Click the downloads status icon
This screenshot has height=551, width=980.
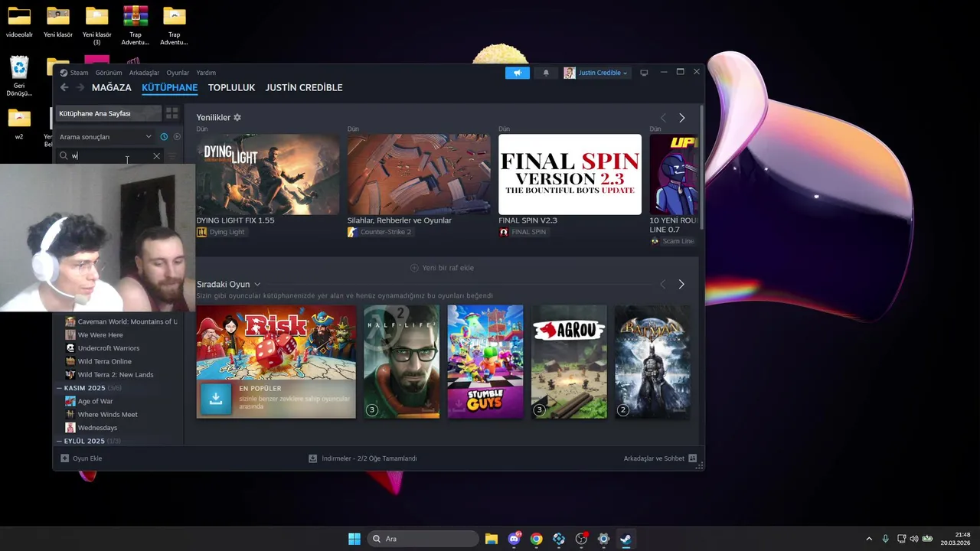(312, 458)
